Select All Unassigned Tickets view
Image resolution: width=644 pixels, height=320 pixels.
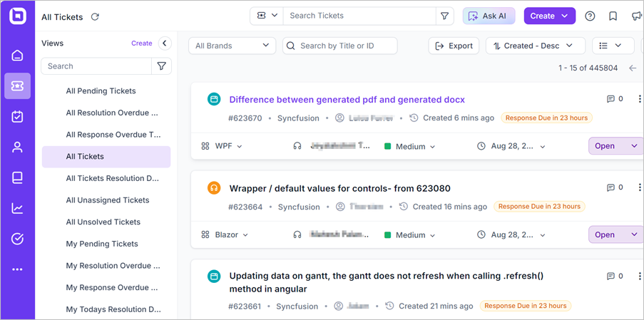[106, 200]
